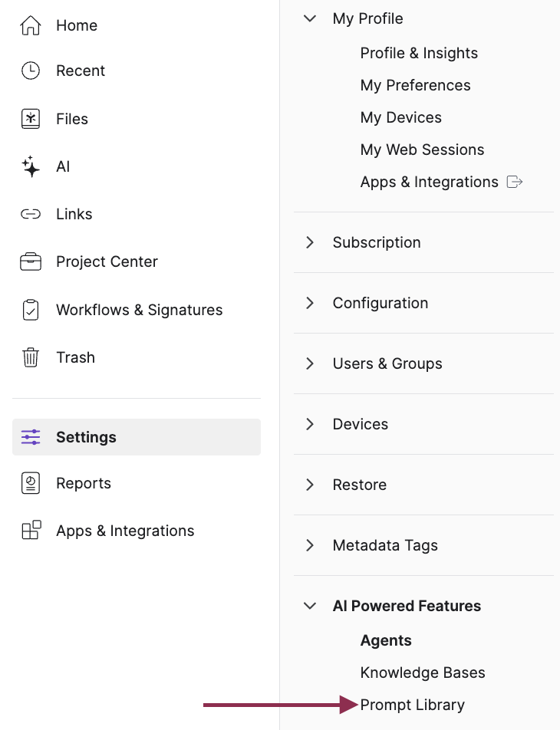
Task: Click the Reports icon in sidebar
Action: [31, 483]
